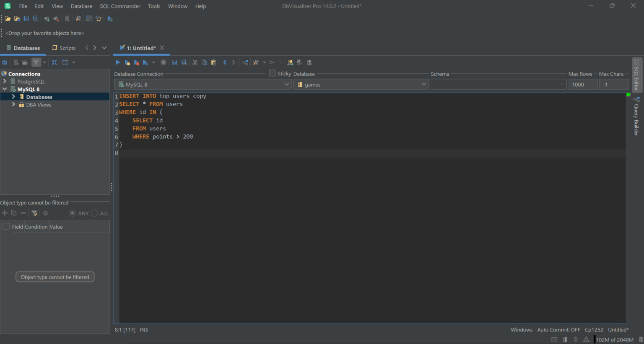Collapse all nodes in connections tree
Image resolution: width=644 pixels, height=344 pixels.
click(x=54, y=62)
